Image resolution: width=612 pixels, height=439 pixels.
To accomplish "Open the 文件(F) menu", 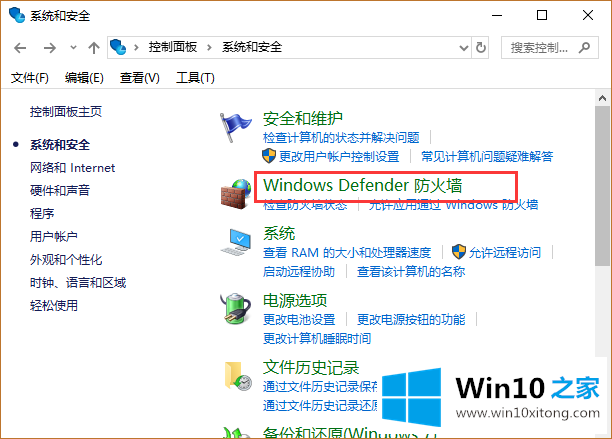I will tap(30, 78).
